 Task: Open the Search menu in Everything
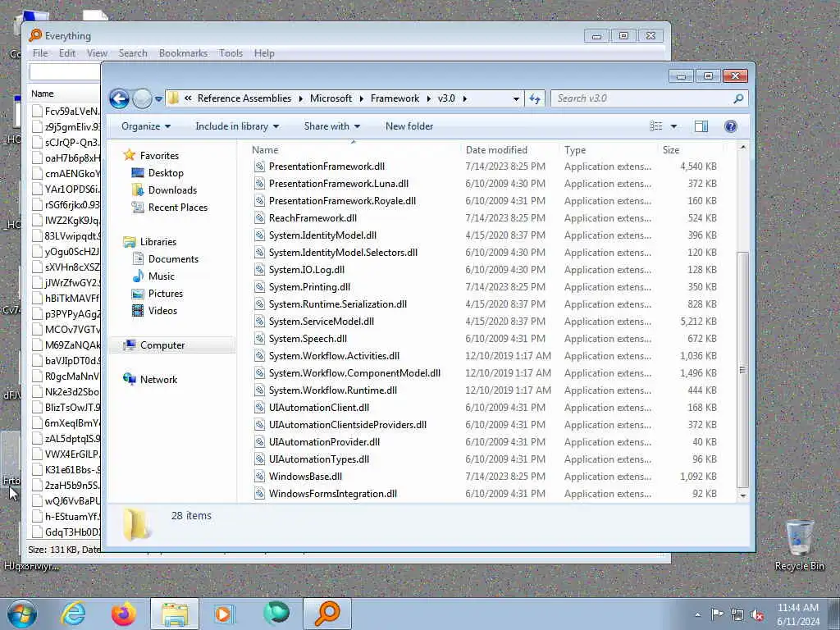pos(133,53)
